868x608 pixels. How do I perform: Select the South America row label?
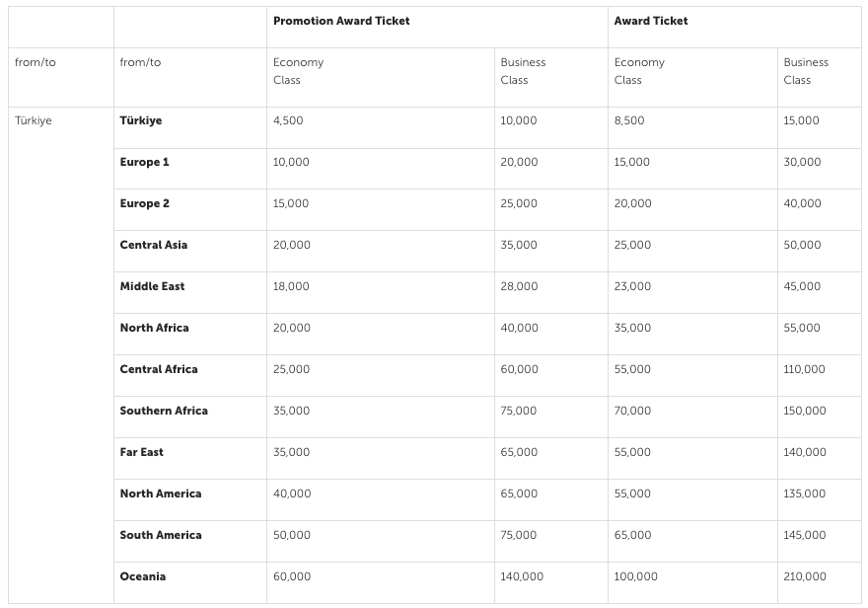tap(161, 535)
